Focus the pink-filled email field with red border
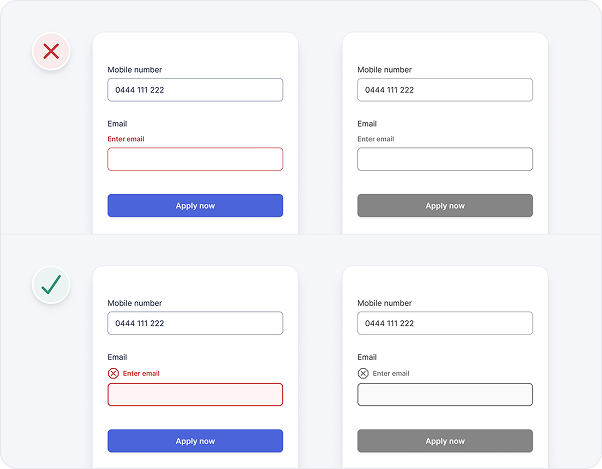The height and width of the screenshot is (469, 602). pyautogui.click(x=195, y=394)
